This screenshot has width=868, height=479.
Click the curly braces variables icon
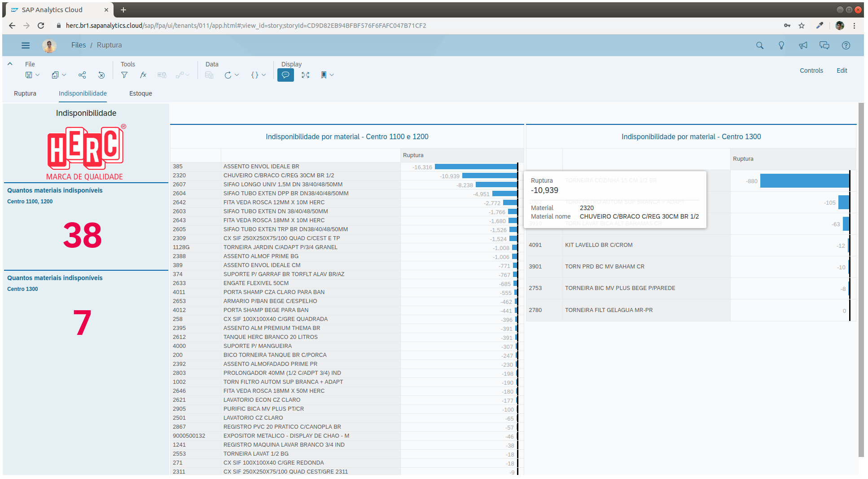click(x=254, y=75)
